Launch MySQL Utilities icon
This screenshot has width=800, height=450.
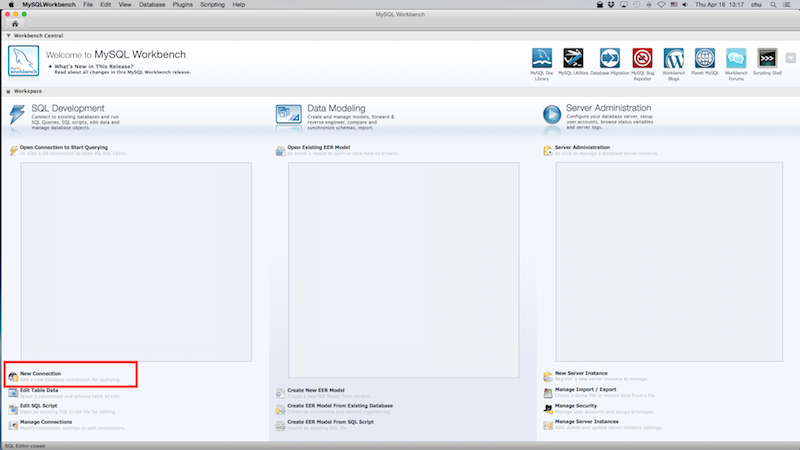point(573,58)
